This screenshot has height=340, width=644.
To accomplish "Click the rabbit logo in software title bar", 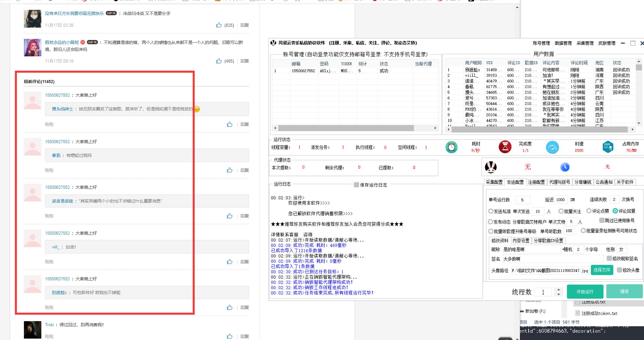I will tap(273, 43).
